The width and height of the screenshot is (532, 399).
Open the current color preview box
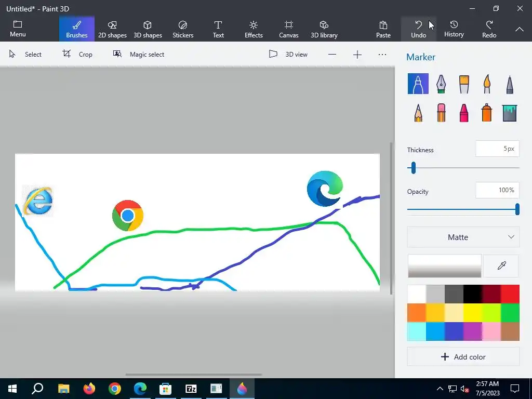pyautogui.click(x=445, y=265)
